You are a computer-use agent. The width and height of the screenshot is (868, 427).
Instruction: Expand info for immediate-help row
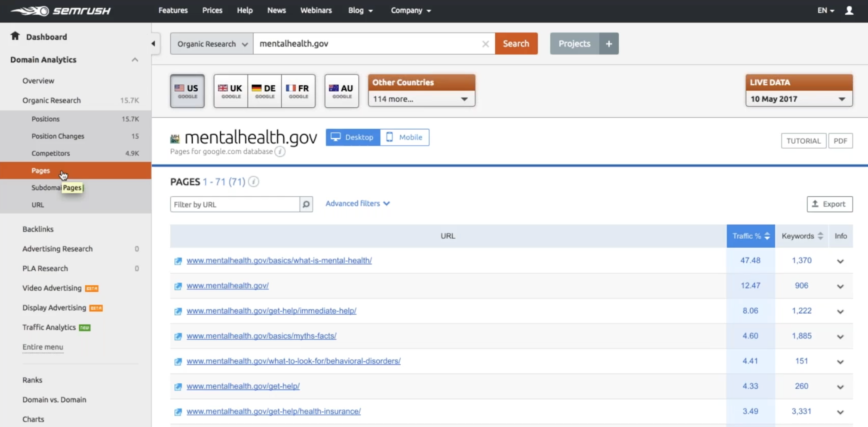coord(840,311)
